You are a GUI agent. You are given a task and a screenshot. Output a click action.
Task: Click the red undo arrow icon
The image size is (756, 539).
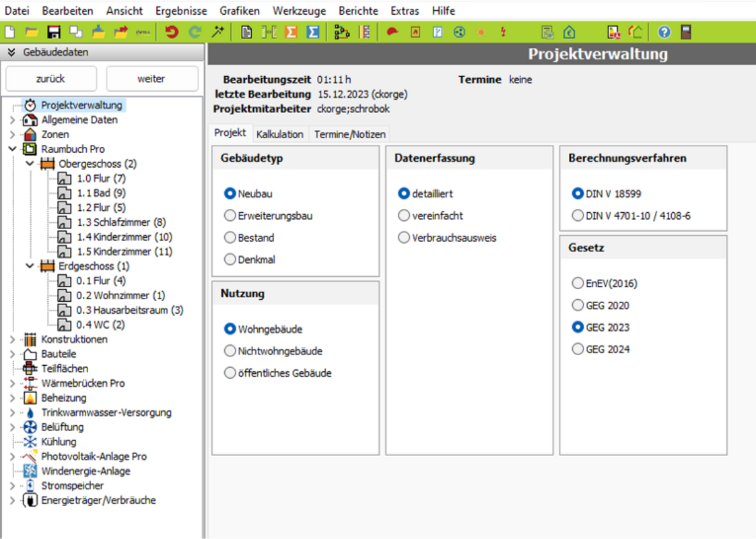(172, 32)
